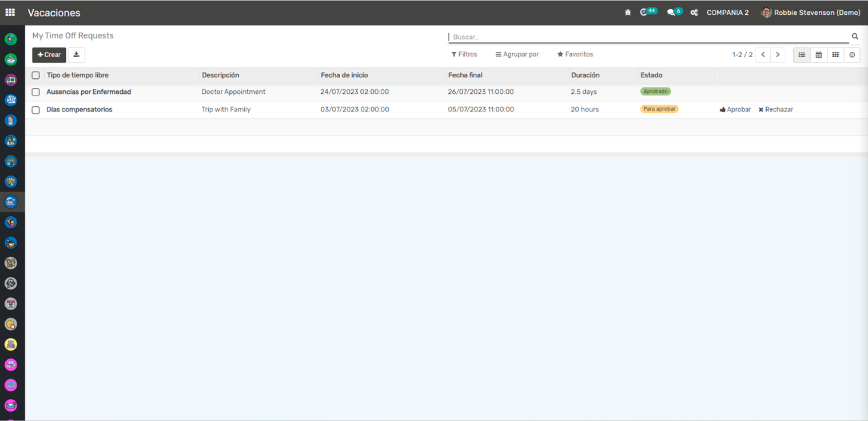Switch to calendar view icon
868x421 pixels.
point(818,55)
